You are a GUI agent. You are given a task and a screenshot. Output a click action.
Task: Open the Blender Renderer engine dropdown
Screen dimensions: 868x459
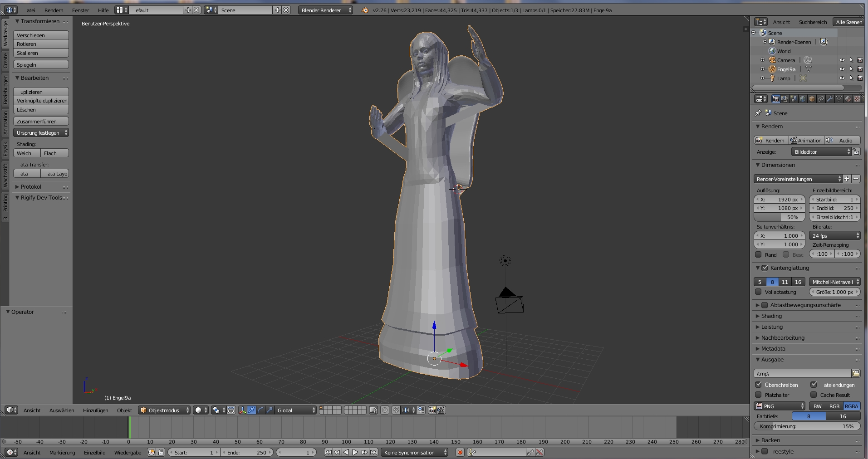pos(325,10)
